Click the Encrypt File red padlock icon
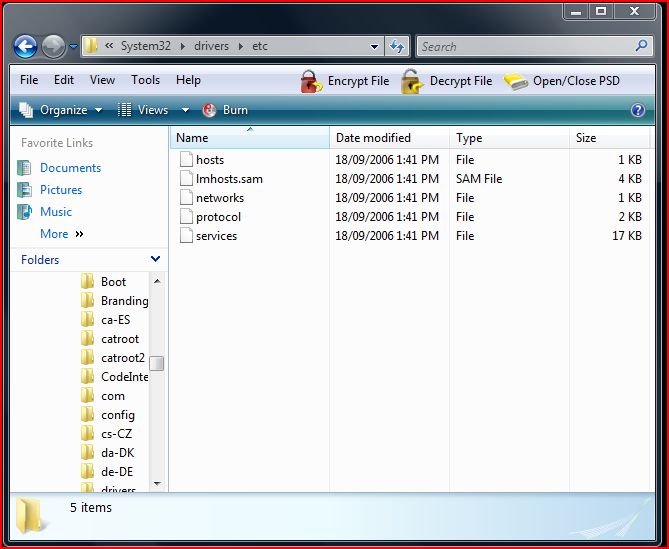Image resolution: width=669 pixels, height=549 pixels. pos(311,81)
